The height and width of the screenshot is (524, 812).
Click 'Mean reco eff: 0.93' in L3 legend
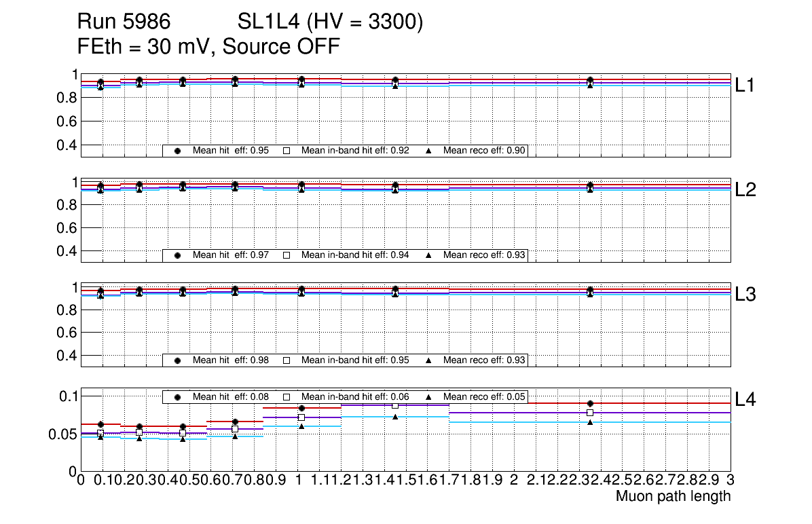tap(485, 360)
